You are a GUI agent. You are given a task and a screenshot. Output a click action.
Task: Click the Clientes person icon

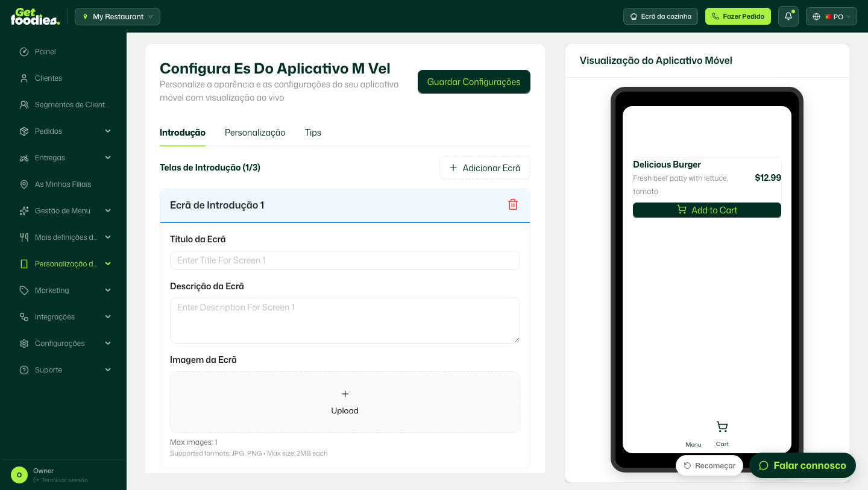point(24,78)
